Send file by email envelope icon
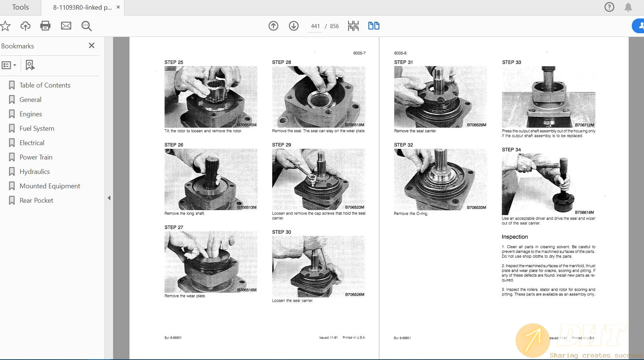This screenshot has width=644, height=360. click(x=66, y=26)
